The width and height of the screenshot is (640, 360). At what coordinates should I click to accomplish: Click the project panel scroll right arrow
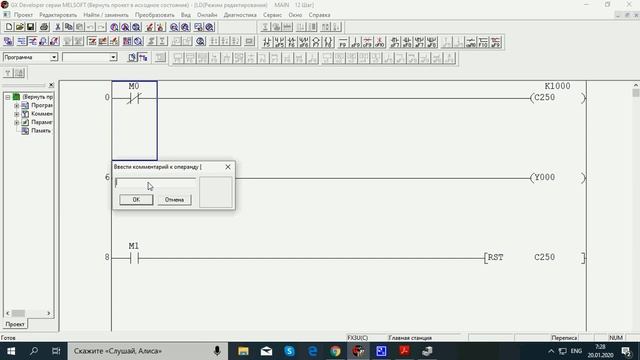49,313
